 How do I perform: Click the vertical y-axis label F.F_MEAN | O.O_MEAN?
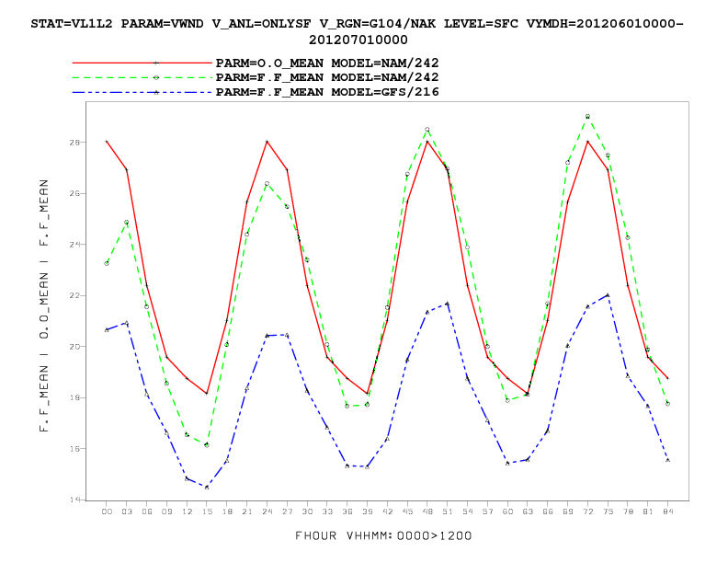point(44,305)
